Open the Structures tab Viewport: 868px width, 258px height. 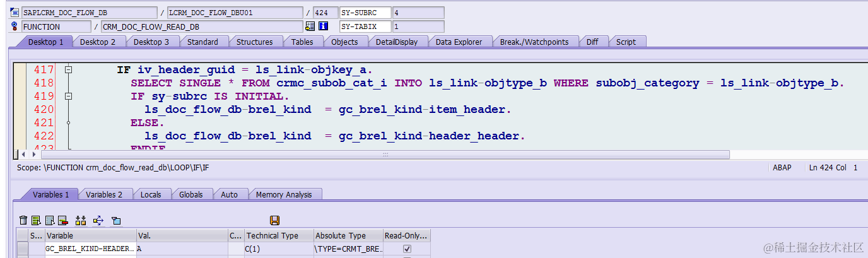tap(254, 42)
